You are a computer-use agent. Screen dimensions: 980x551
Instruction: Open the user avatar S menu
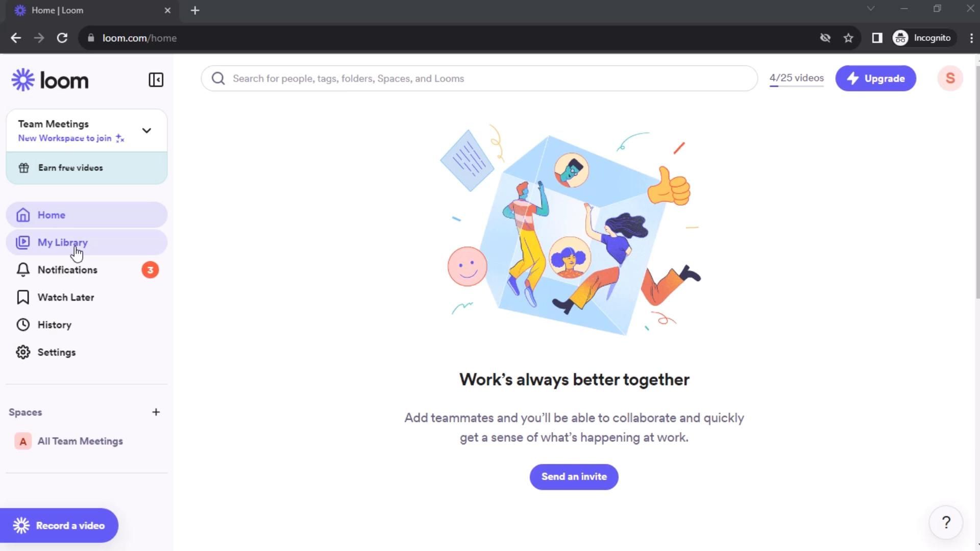pos(950,78)
